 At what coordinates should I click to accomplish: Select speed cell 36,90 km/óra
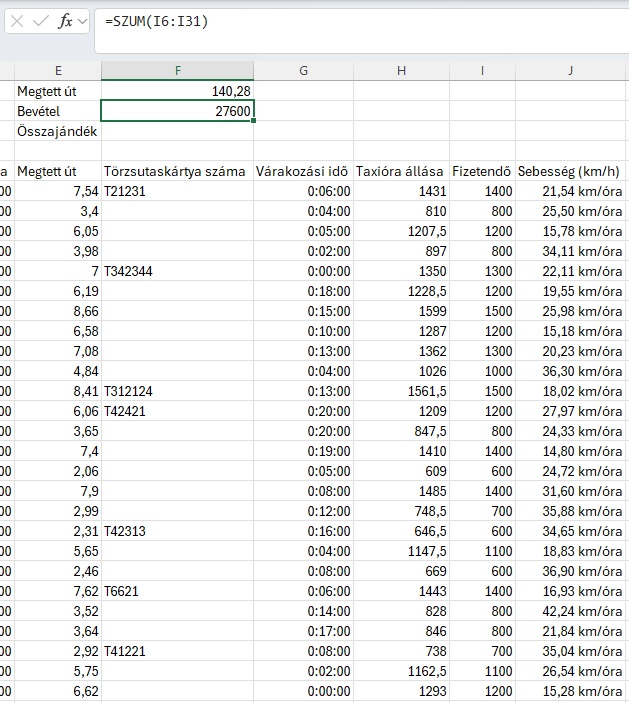(x=570, y=571)
